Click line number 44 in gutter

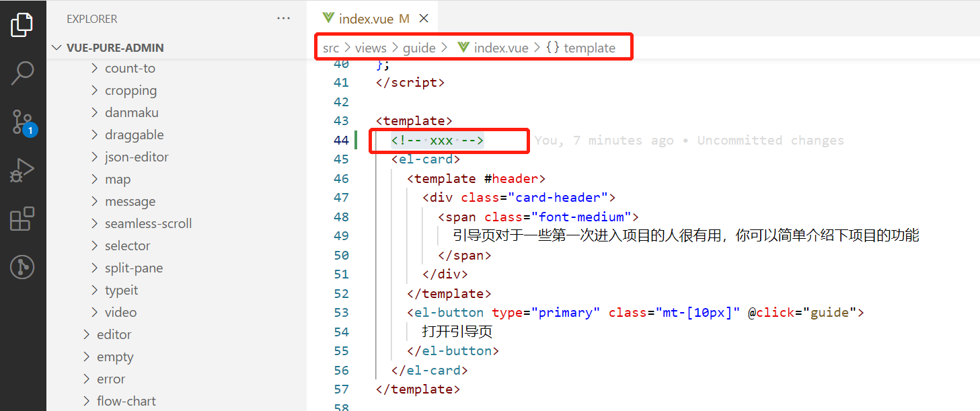341,140
